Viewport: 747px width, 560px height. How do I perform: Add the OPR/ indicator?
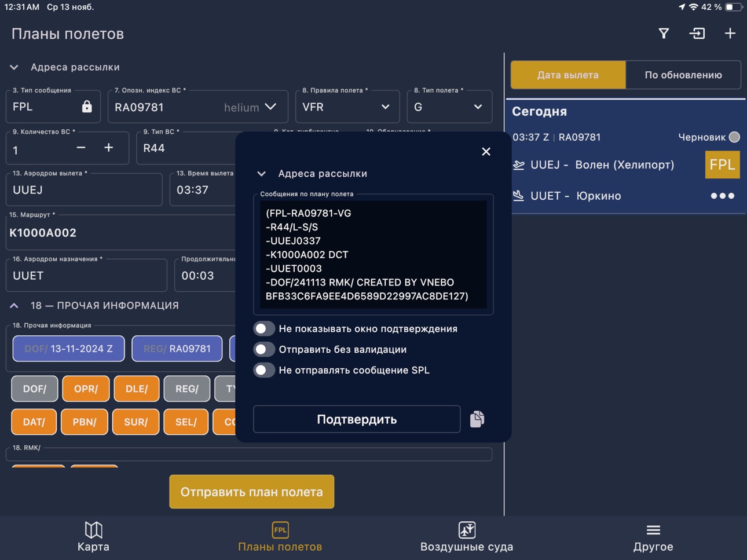click(x=86, y=389)
